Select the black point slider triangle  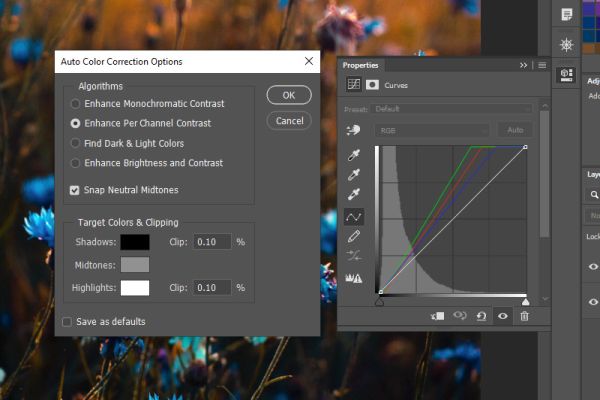[x=379, y=302]
